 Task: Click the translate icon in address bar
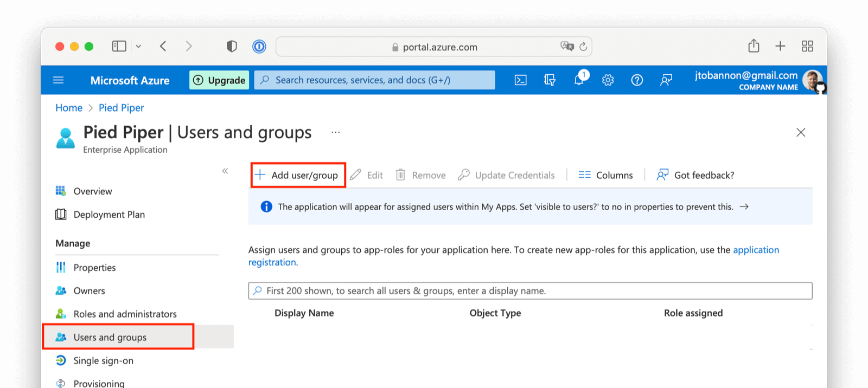pos(567,47)
